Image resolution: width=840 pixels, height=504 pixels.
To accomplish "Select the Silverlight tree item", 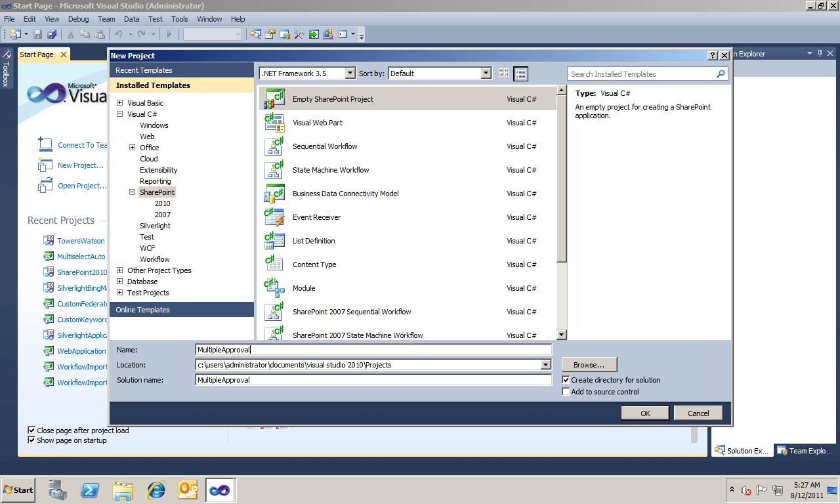I will 155,226.
